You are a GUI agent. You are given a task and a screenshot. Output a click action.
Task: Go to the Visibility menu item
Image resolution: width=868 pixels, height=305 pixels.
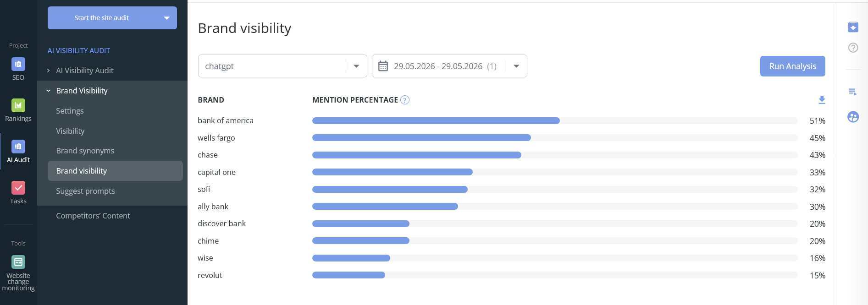pos(70,131)
